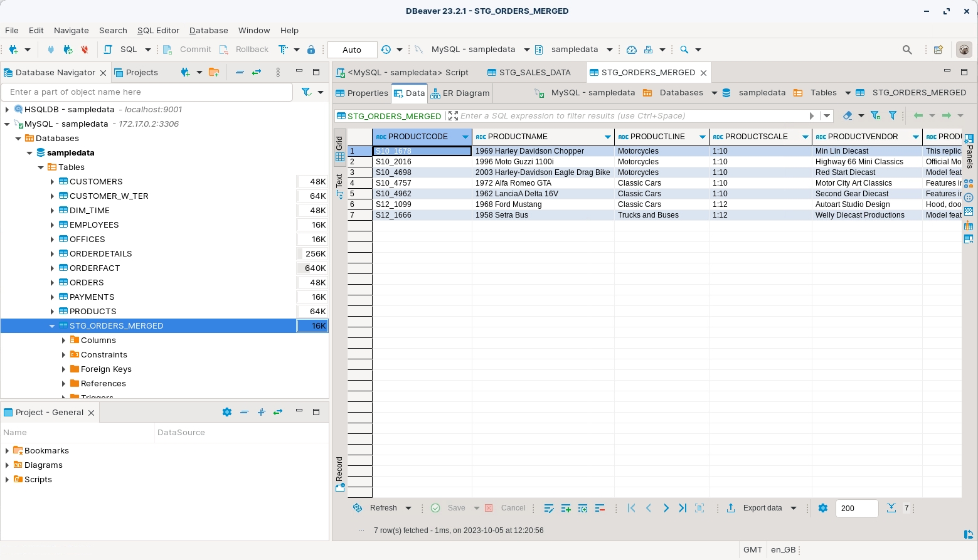
Task: Open the Export data dropdown arrow
Action: click(794, 508)
